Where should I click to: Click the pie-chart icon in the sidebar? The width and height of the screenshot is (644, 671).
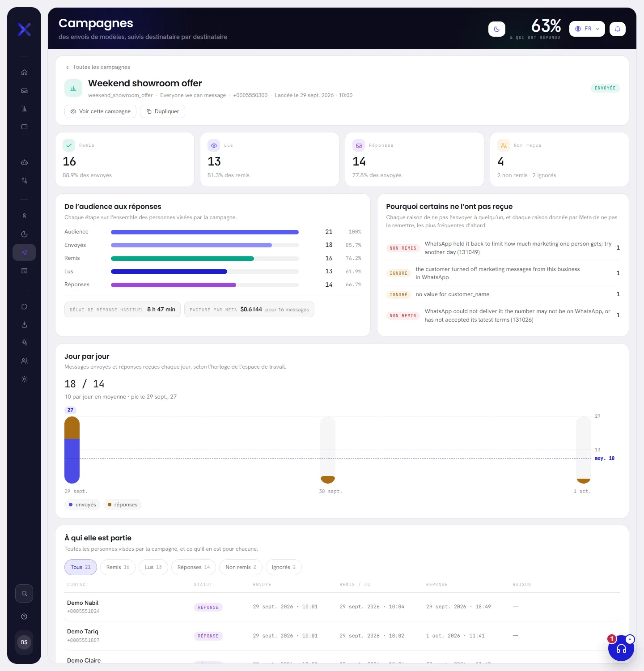point(24,234)
